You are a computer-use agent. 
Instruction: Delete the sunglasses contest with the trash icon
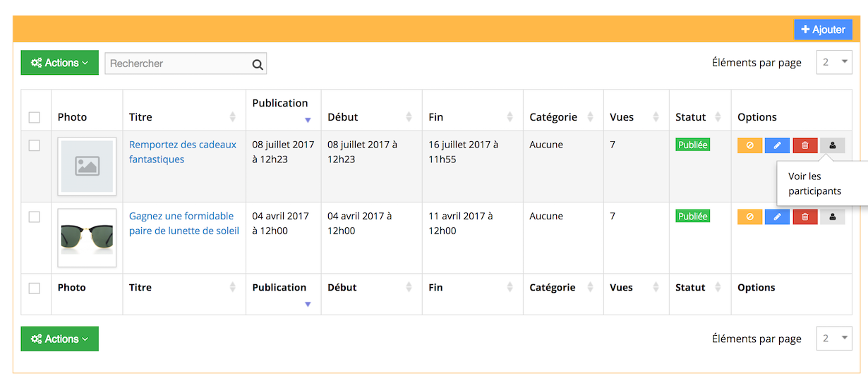pyautogui.click(x=804, y=217)
